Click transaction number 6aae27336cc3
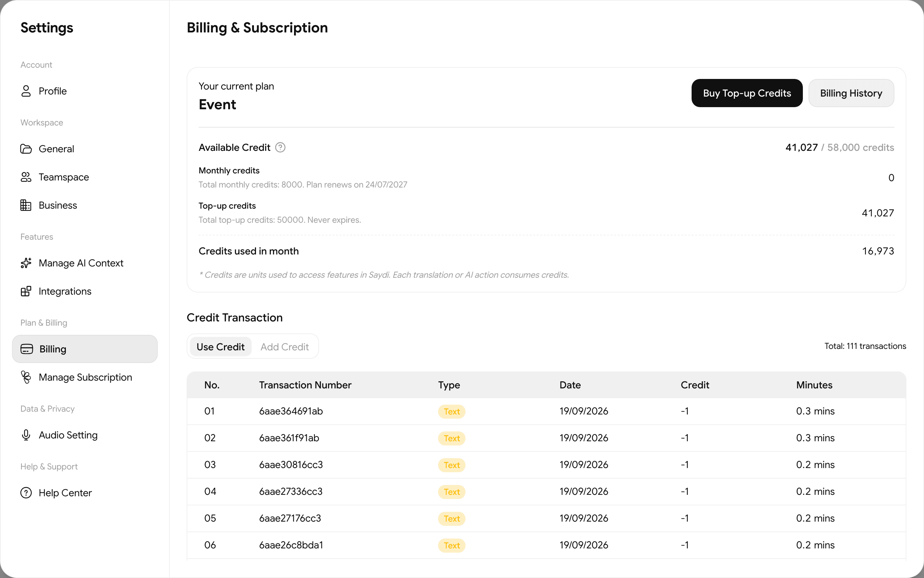924x578 pixels. point(291,491)
